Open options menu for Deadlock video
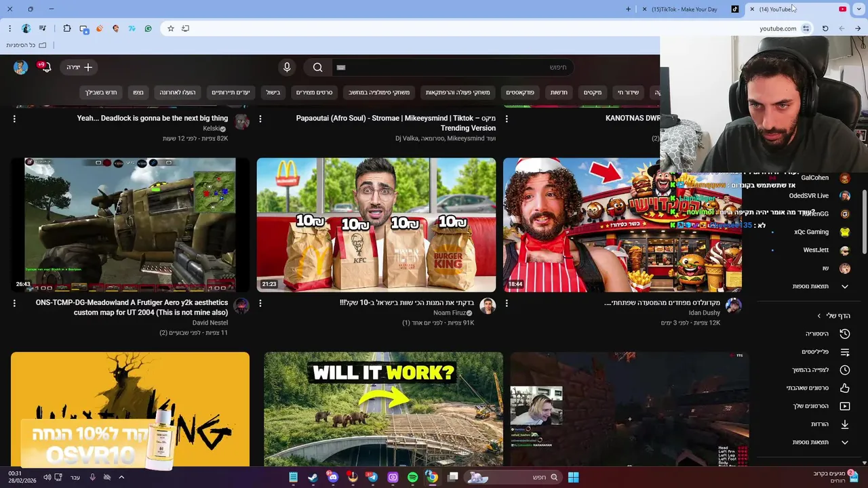The width and height of the screenshot is (868, 488). click(x=14, y=119)
